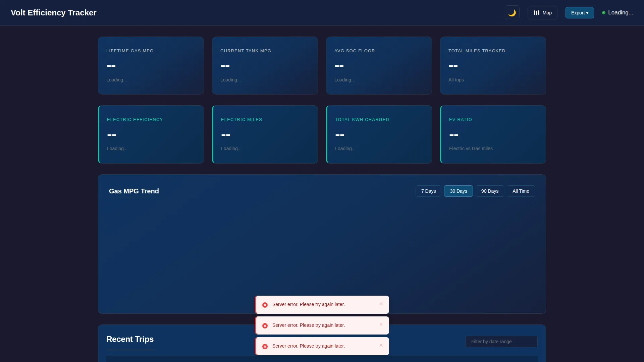This screenshot has width=644, height=362.
Task: Click the error icon on the top server error toast
Action: coord(265,305)
